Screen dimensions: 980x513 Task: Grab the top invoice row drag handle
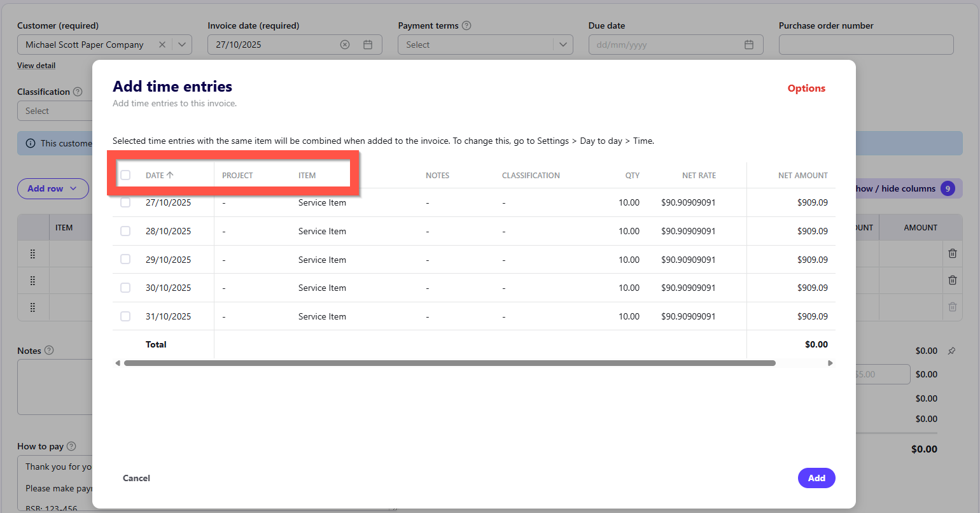point(32,254)
